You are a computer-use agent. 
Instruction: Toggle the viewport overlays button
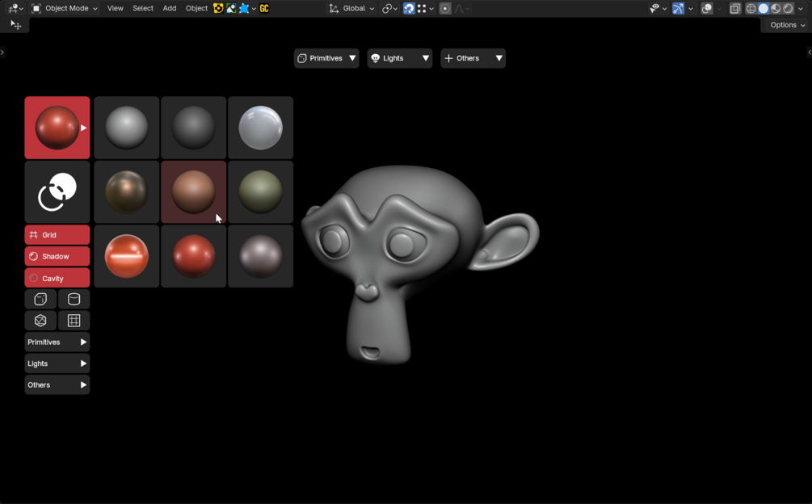pos(707,8)
